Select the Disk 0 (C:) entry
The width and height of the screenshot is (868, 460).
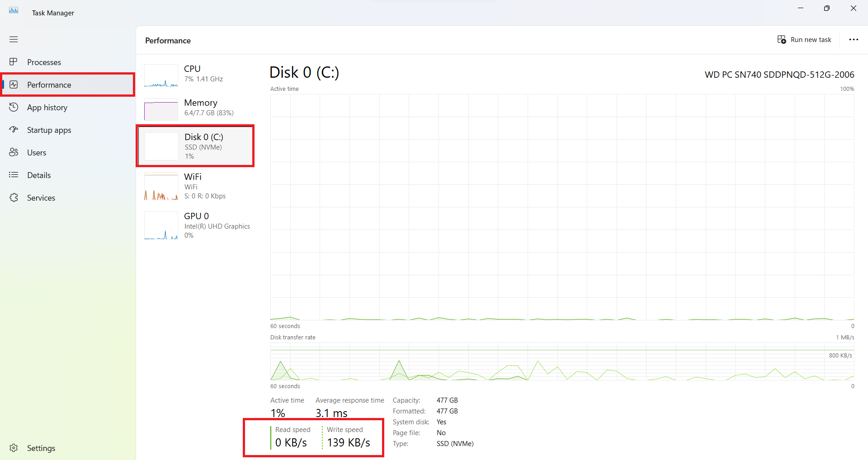pos(204,146)
